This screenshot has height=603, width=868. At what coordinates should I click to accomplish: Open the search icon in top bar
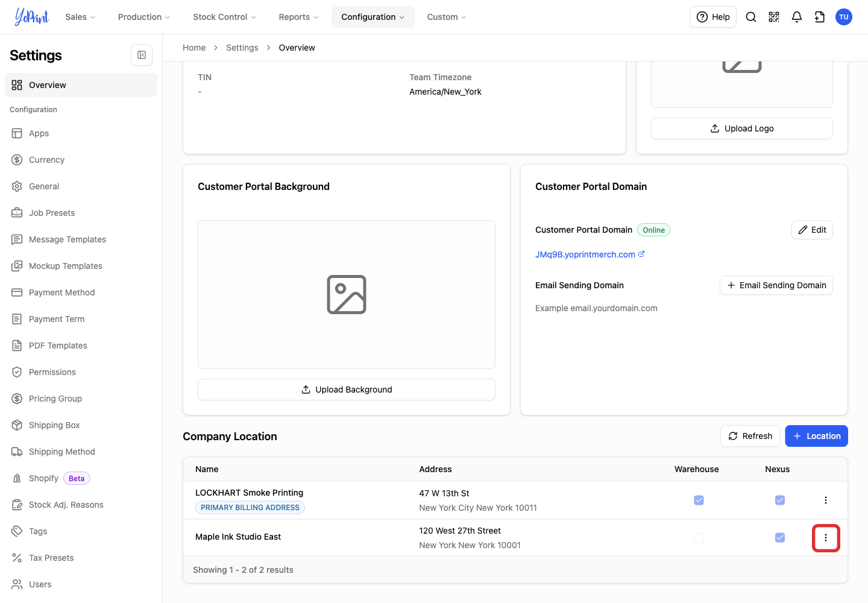point(751,17)
